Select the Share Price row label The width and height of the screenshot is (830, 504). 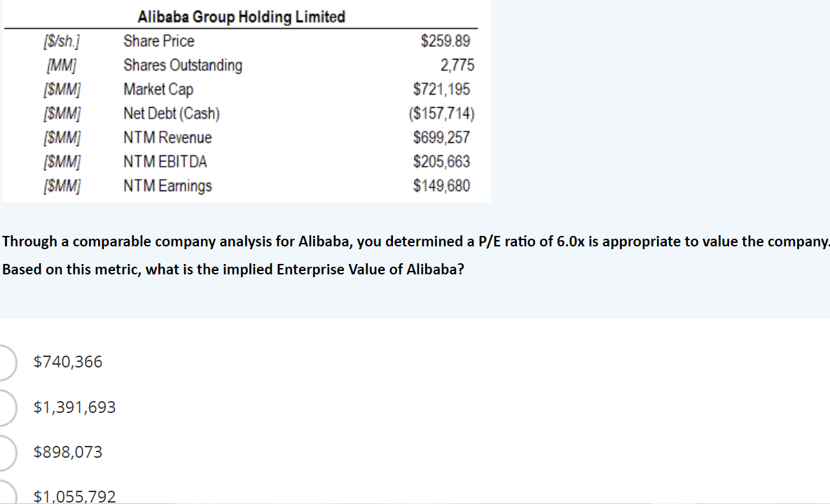(159, 41)
